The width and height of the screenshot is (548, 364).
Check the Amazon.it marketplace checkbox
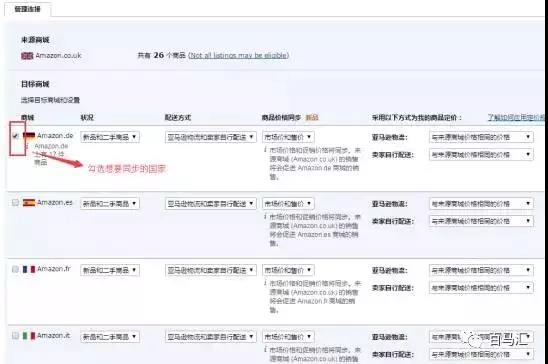click(x=15, y=335)
